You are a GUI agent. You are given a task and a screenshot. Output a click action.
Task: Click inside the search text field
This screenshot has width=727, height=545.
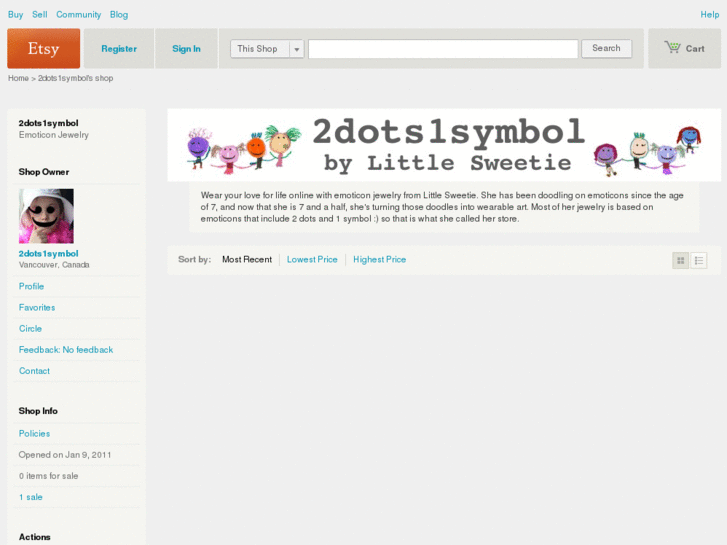[x=443, y=49]
